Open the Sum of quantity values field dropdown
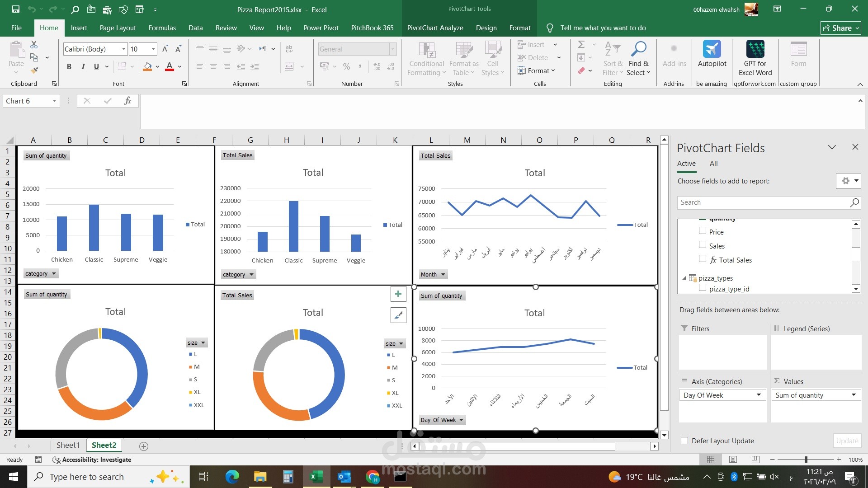Image resolution: width=868 pixels, height=488 pixels. 854,395
